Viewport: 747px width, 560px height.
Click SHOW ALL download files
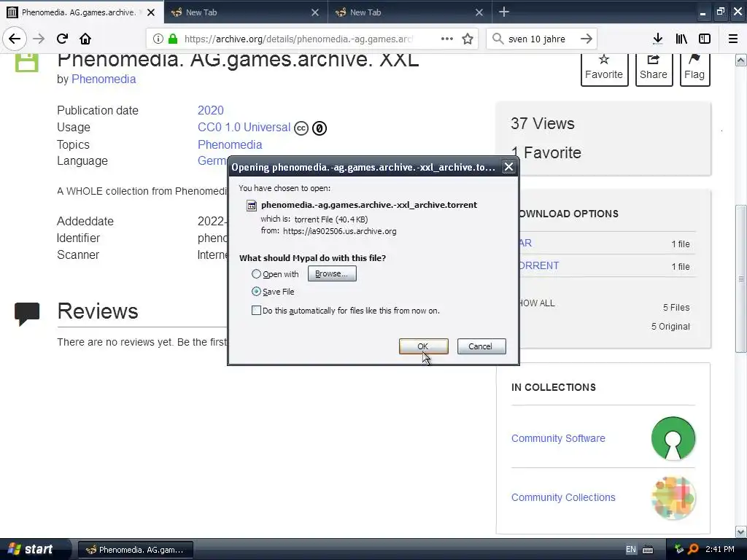(x=537, y=303)
